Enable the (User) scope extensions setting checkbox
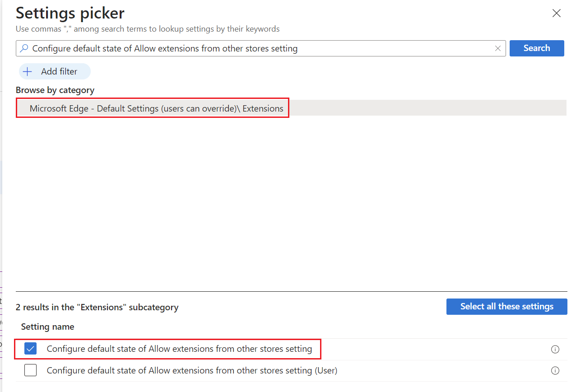Image resolution: width=576 pixels, height=392 pixels. point(30,370)
